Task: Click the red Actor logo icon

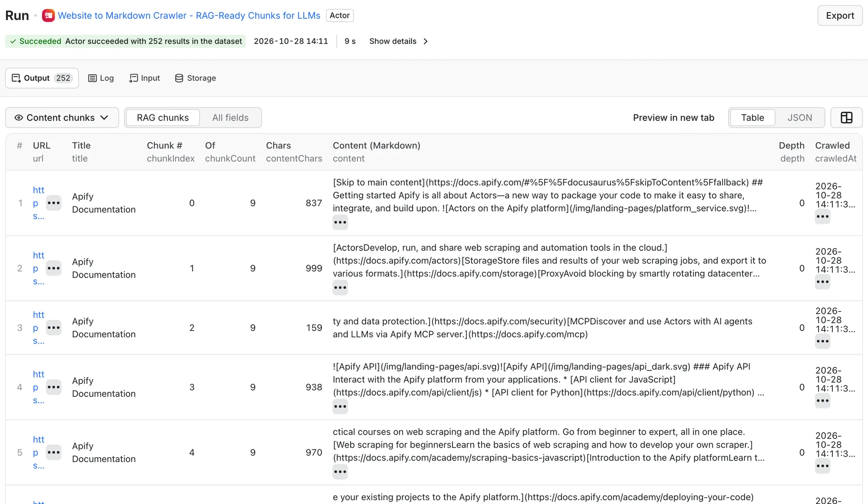Action: (x=48, y=15)
